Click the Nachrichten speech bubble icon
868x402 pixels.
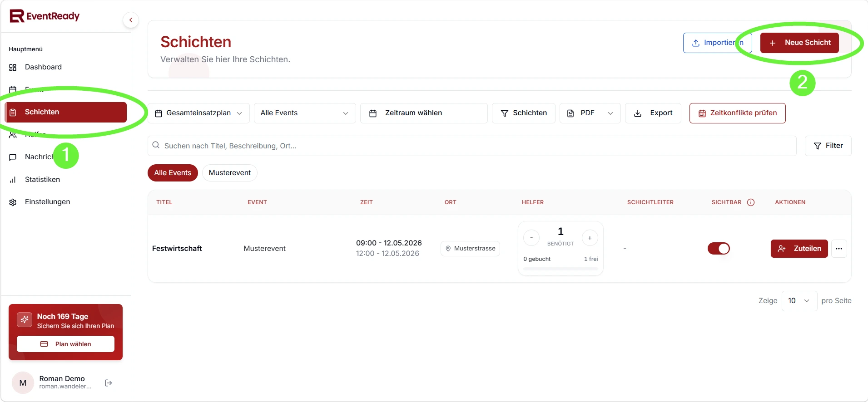pos(13,157)
